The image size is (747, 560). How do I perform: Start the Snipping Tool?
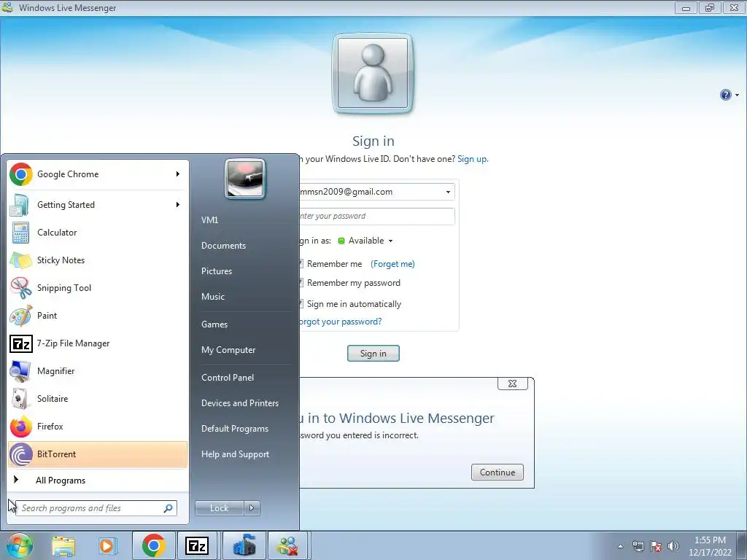(x=98, y=287)
